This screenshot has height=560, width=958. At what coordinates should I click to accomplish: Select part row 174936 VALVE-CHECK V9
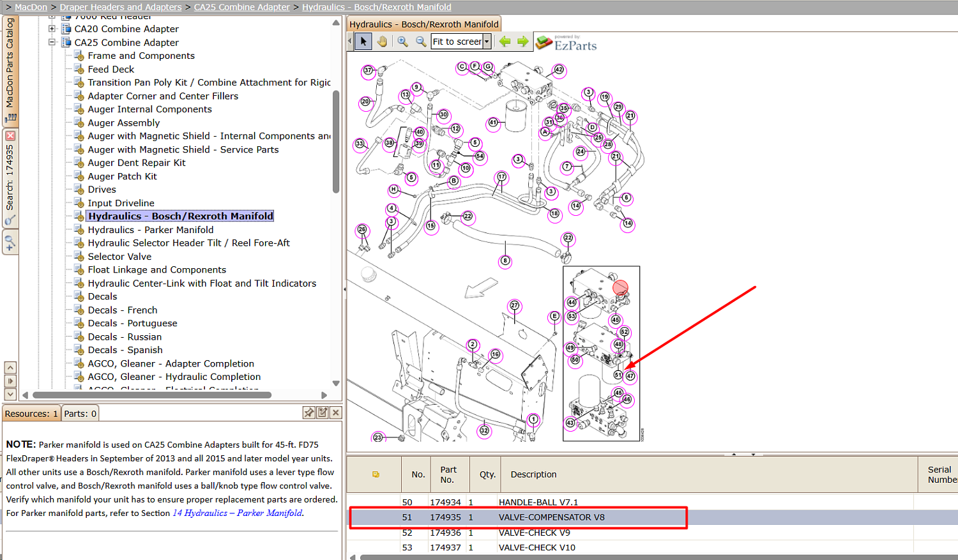point(652,533)
